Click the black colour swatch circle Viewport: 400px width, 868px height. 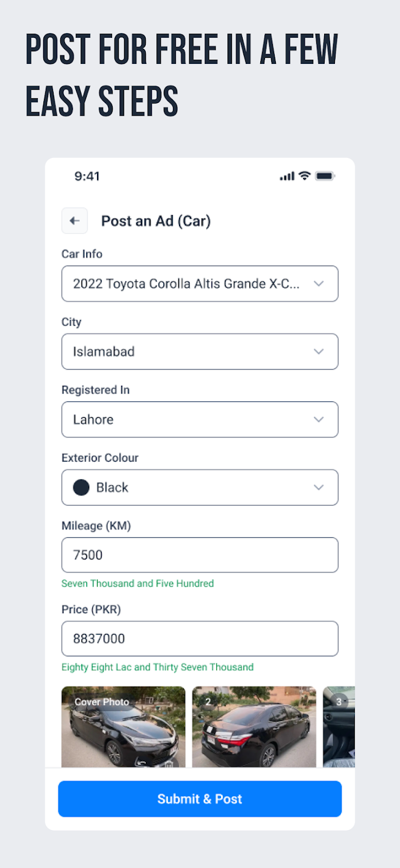click(x=81, y=488)
